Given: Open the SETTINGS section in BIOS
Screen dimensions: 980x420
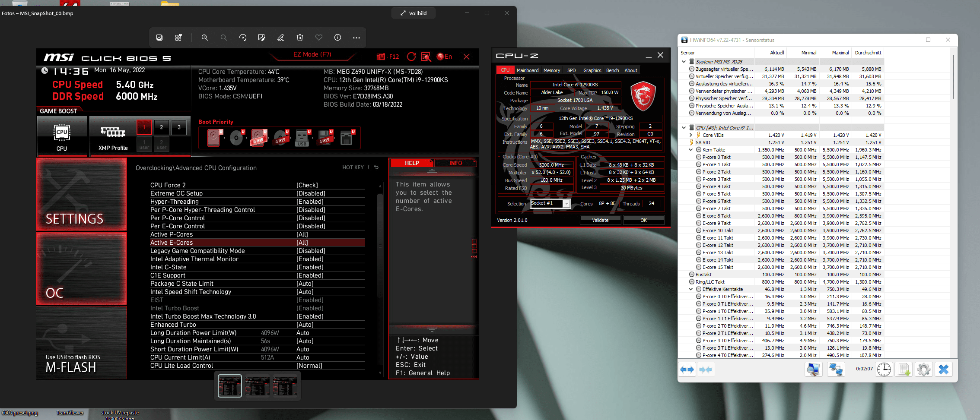Looking at the screenshot, I should click(82, 194).
